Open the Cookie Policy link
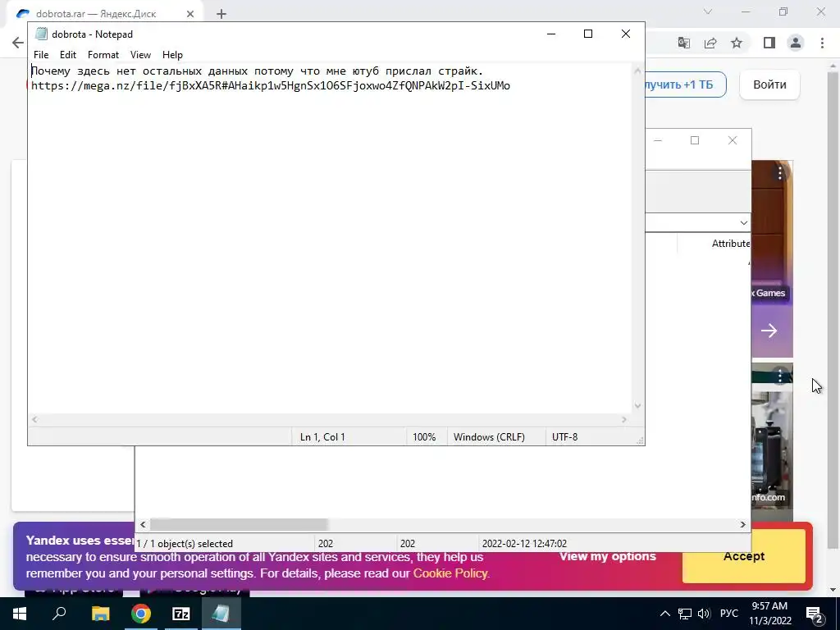 click(x=450, y=573)
